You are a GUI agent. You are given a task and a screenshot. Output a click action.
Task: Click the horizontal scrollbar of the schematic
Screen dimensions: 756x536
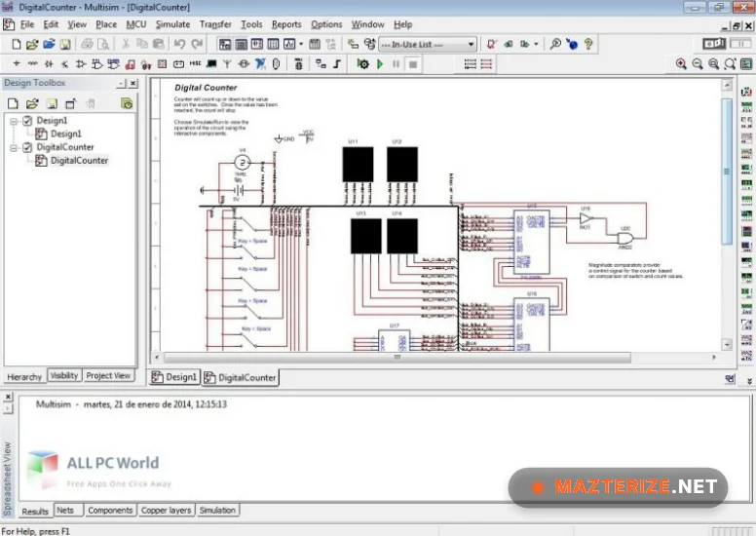click(x=397, y=358)
